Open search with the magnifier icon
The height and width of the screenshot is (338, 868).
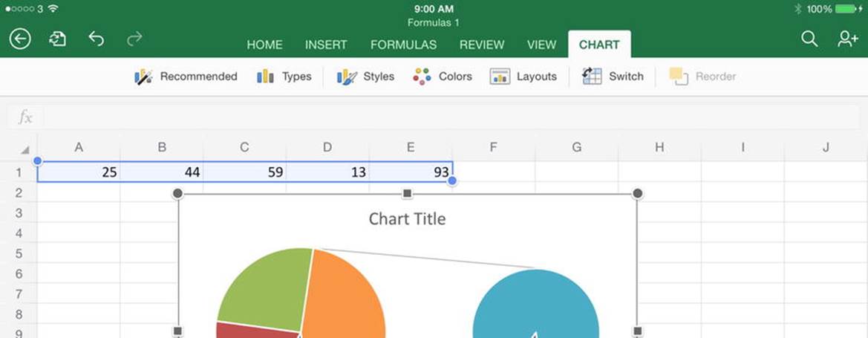(x=809, y=39)
